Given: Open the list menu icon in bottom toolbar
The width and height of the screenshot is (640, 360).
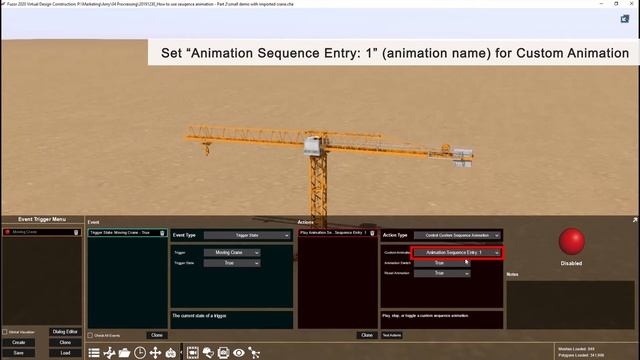Looking at the screenshot, I should click(x=94, y=353).
